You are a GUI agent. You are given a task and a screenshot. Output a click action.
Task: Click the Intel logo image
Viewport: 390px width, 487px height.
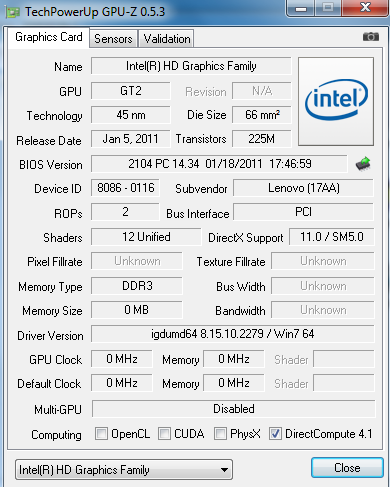click(336, 101)
